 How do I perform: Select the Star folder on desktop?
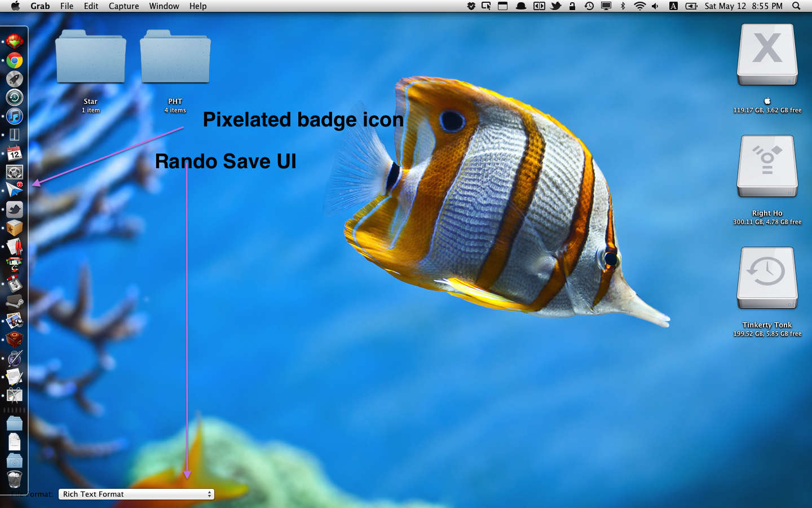coord(91,57)
